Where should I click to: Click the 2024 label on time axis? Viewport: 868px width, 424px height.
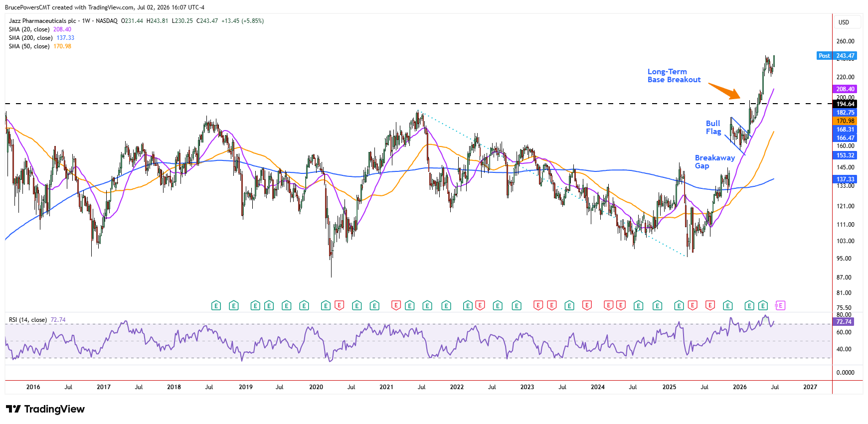(x=598, y=387)
